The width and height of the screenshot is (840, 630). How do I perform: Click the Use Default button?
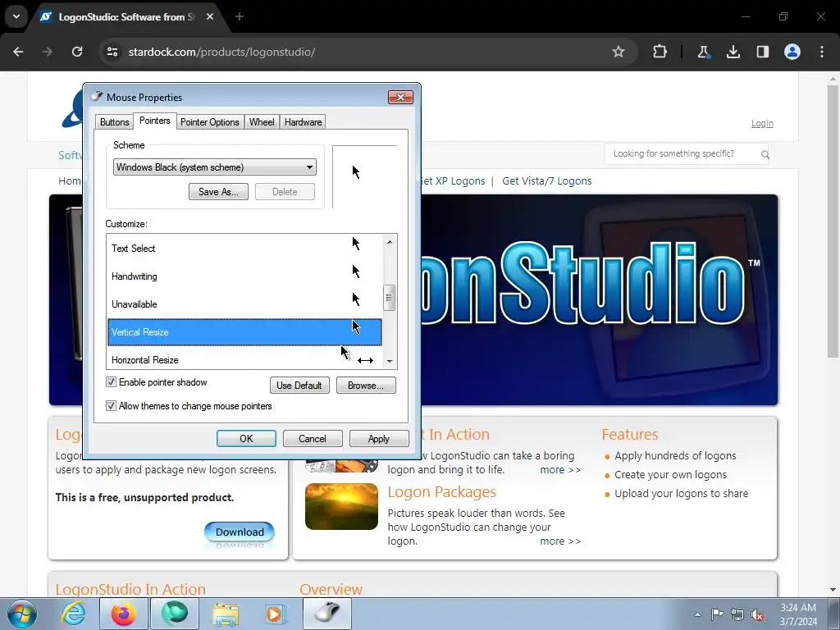(x=299, y=386)
